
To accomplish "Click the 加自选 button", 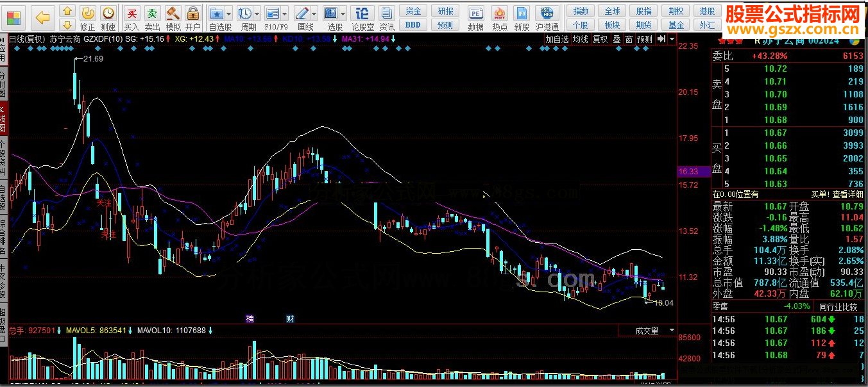I will pyautogui.click(x=557, y=39).
